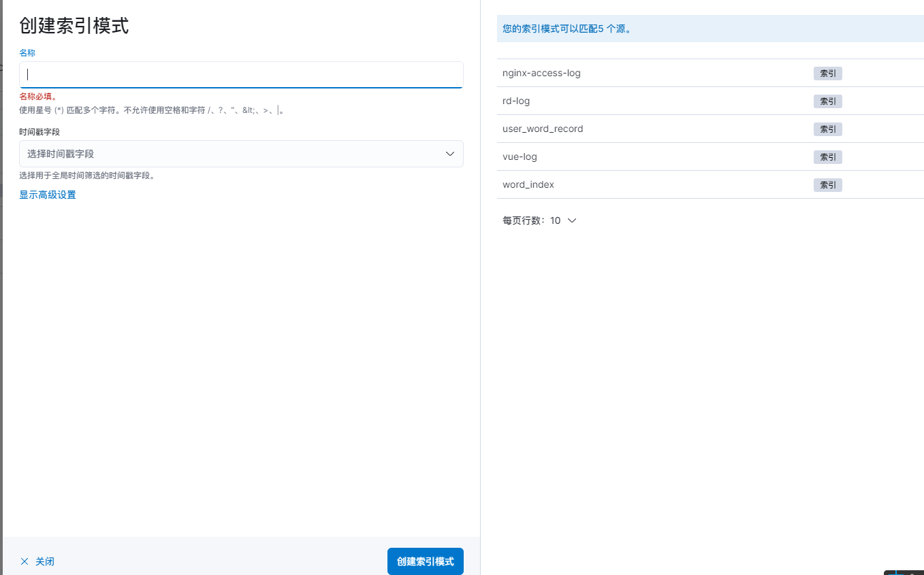Click the 索引 badge in the vue-log row
This screenshot has height=575, width=924.
(x=828, y=157)
